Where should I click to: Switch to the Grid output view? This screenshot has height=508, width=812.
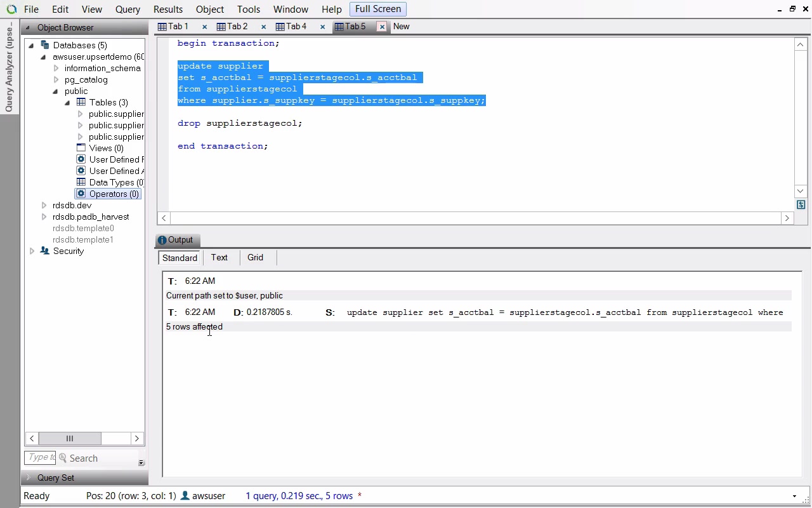(x=255, y=257)
